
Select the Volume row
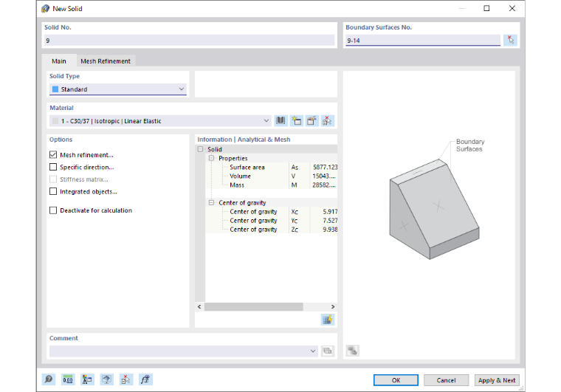tap(271, 176)
